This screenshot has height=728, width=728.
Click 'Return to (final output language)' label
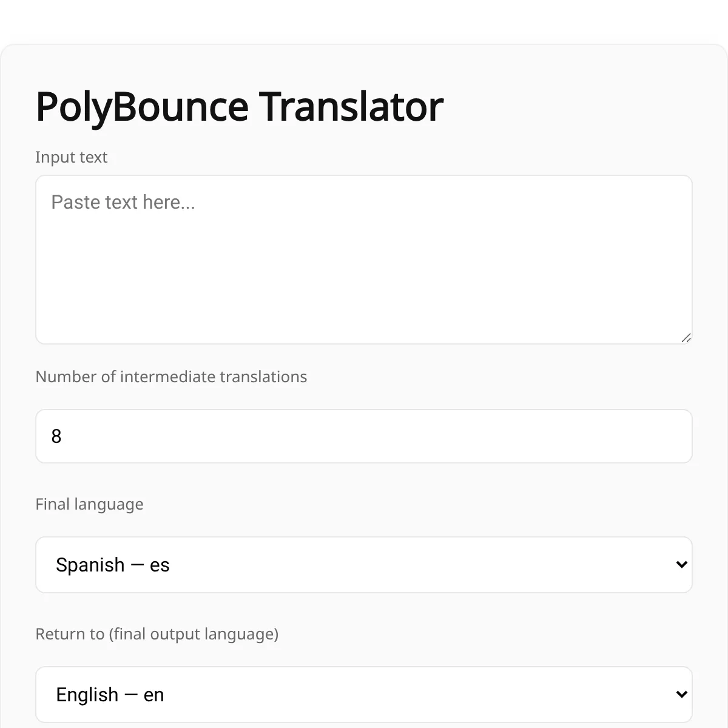157,634
